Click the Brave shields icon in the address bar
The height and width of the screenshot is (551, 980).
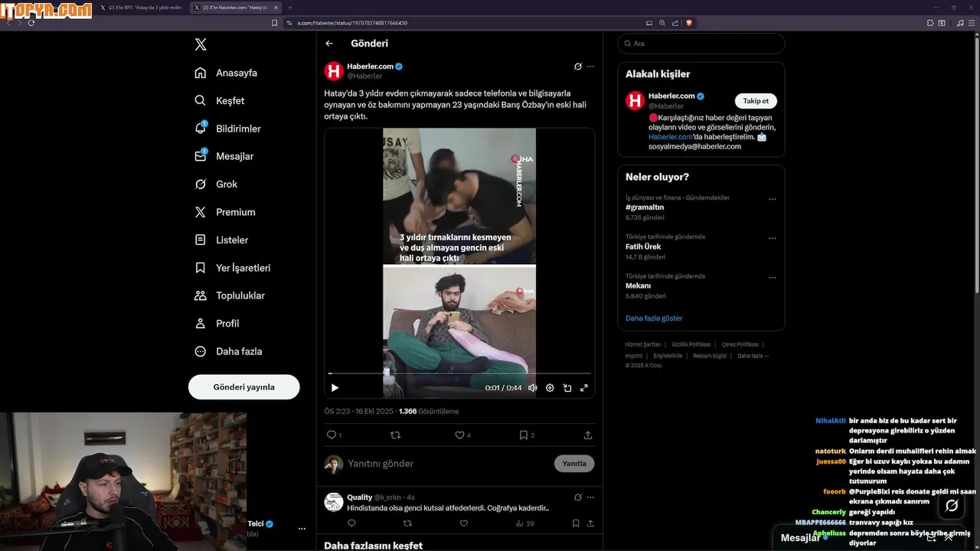(688, 23)
